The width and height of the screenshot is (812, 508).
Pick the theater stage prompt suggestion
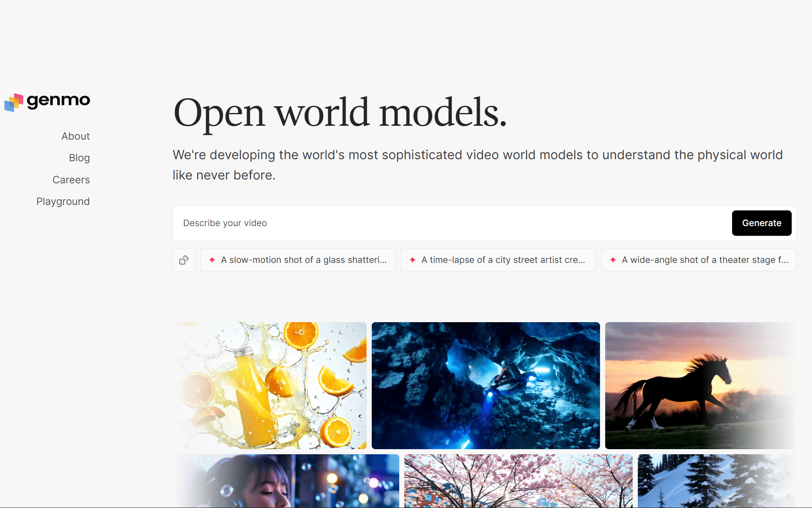click(699, 260)
